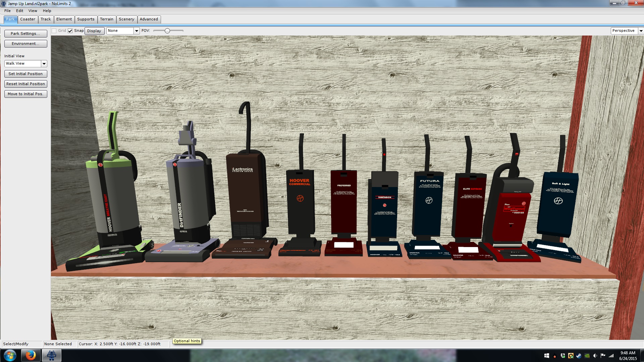Expand the Walk View dropdown
The image size is (644, 362).
coord(44,64)
